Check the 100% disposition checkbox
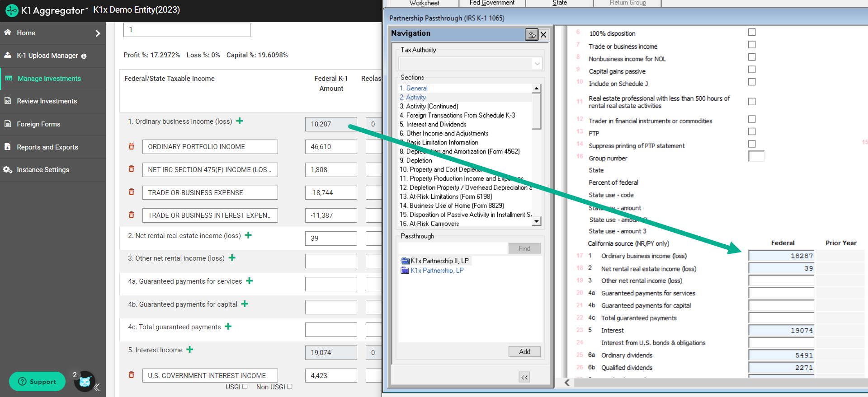 tap(752, 32)
